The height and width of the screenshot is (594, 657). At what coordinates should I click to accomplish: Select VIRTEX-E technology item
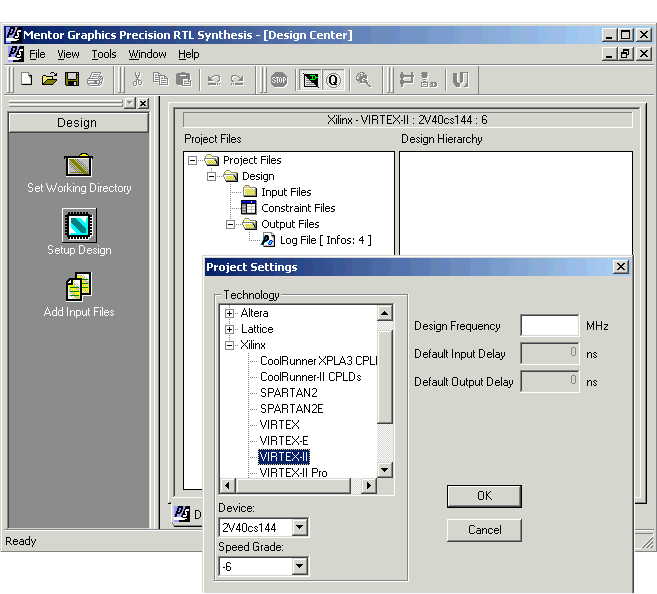284,440
